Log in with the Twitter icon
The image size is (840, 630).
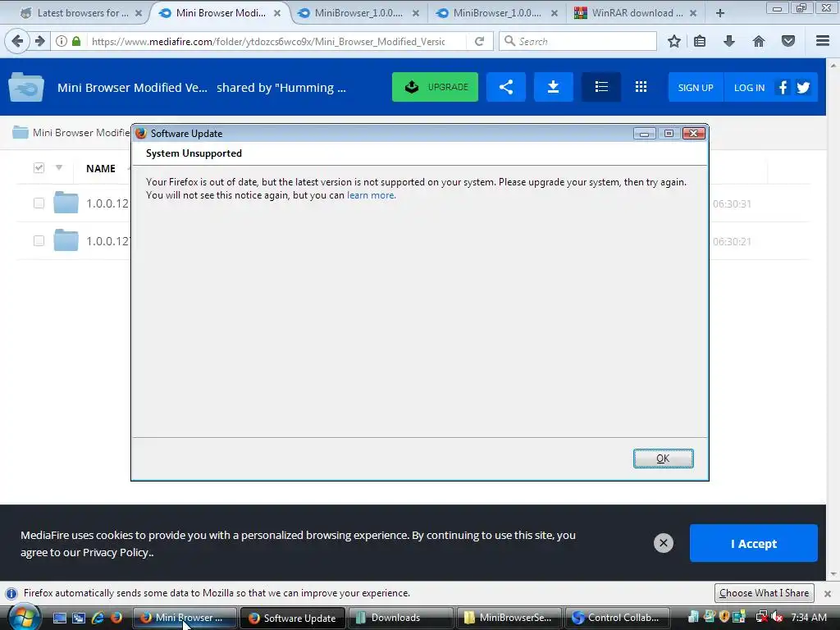[x=803, y=87]
